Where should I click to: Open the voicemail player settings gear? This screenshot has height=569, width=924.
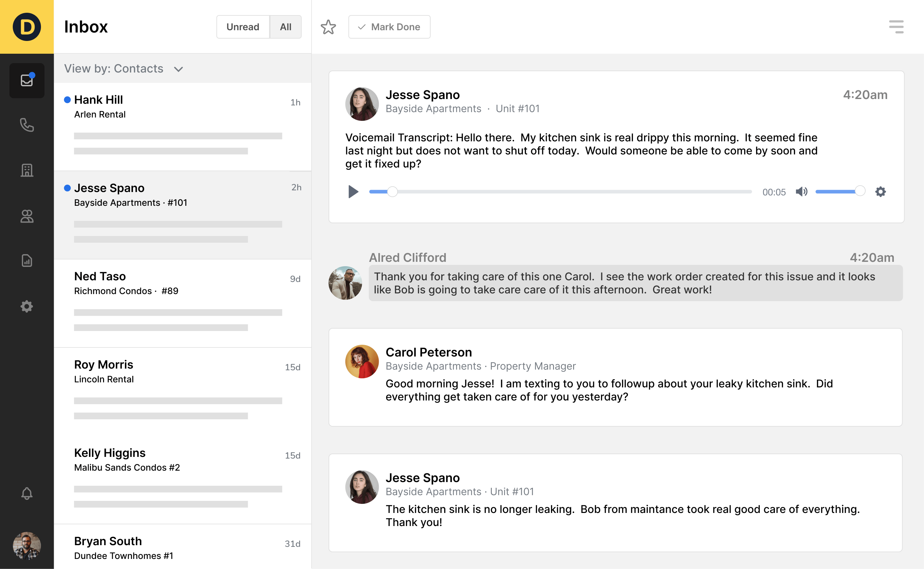880,192
